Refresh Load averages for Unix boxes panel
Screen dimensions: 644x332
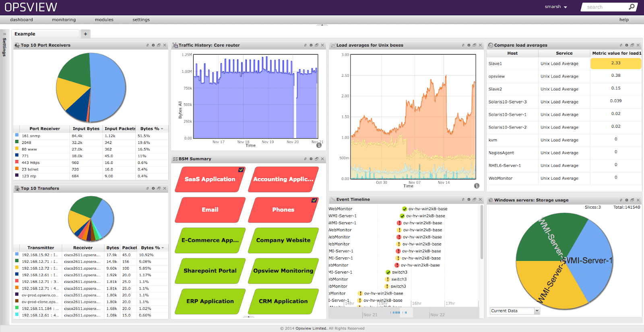pos(463,45)
